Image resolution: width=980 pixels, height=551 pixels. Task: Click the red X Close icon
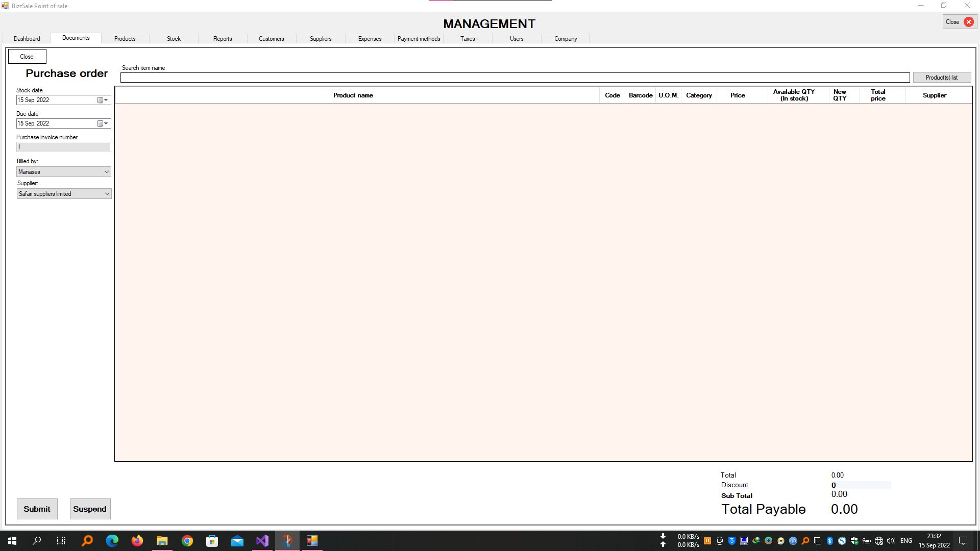coord(968,22)
